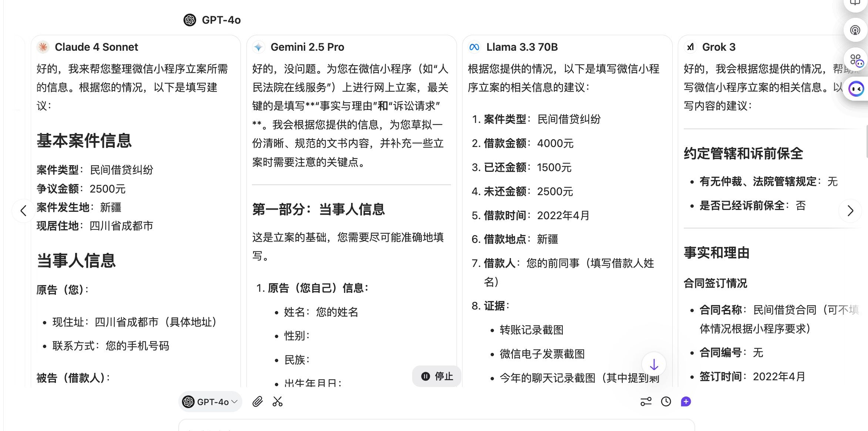
Task: Click the heading 事实和理由
Action: pyautogui.click(x=717, y=253)
